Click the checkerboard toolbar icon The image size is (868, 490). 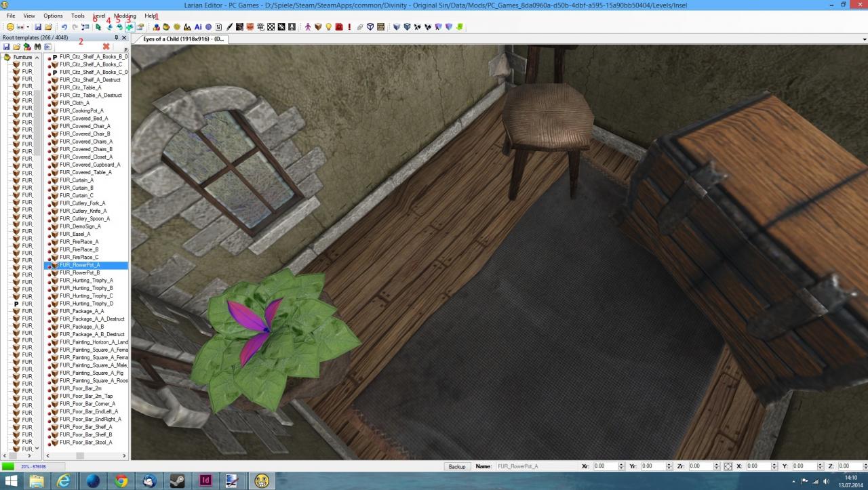(x=271, y=27)
